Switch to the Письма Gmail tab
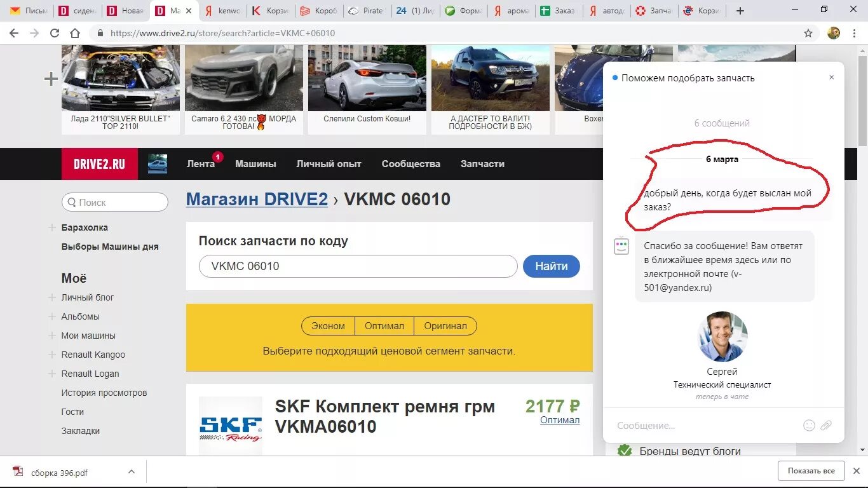Viewport: 868px width, 488px height. [29, 11]
